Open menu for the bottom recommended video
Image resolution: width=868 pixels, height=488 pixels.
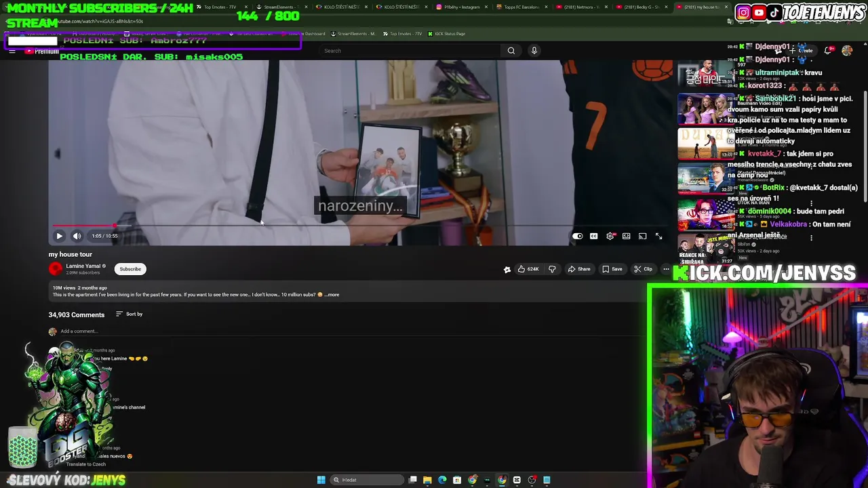pos(811,238)
